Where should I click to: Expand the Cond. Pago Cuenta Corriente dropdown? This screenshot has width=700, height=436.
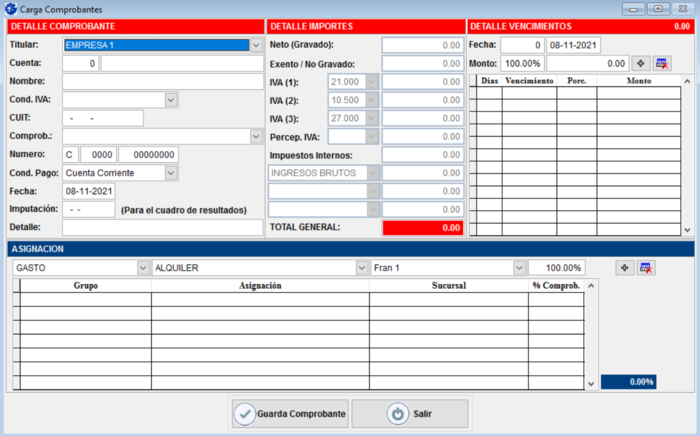click(x=171, y=173)
